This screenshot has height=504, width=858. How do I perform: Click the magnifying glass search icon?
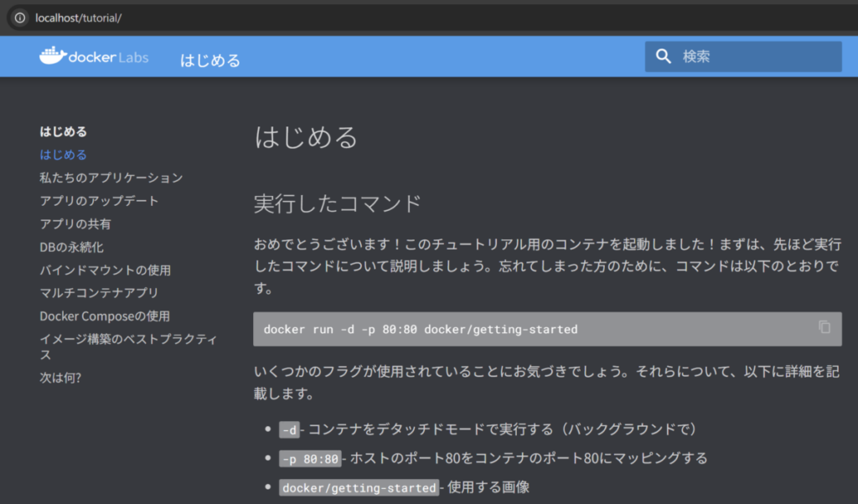coord(664,57)
